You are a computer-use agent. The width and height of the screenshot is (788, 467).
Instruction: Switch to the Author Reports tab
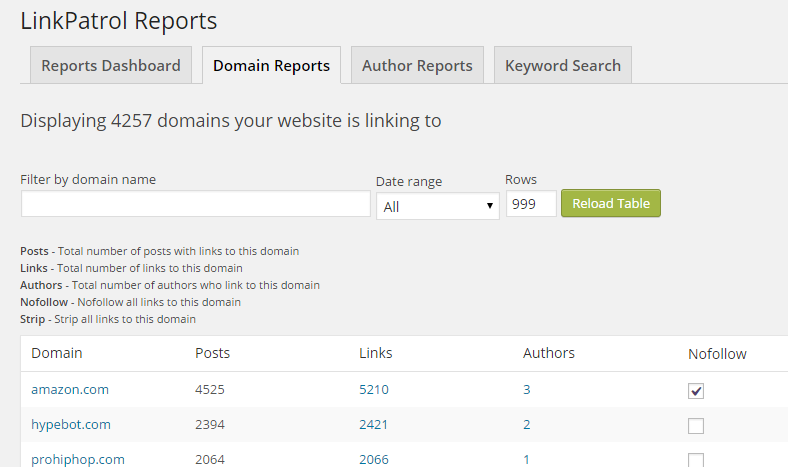417,65
